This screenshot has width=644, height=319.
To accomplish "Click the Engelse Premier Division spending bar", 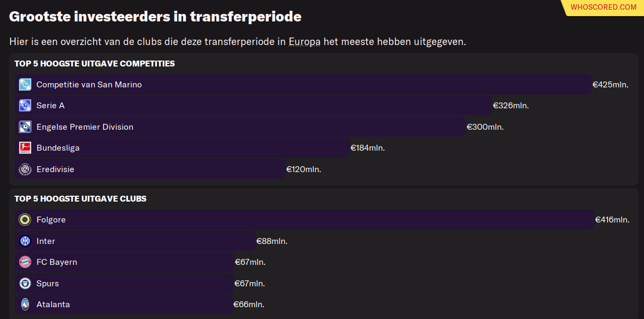I will [x=241, y=127].
